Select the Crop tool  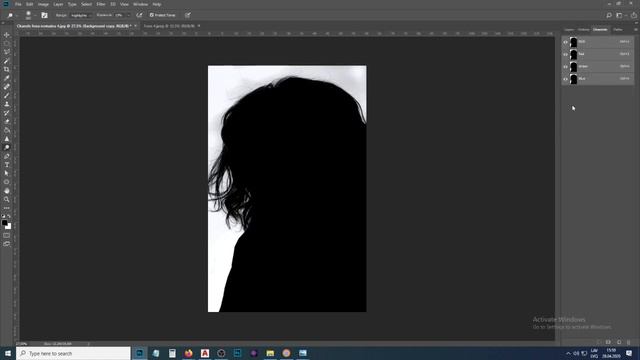click(7, 69)
